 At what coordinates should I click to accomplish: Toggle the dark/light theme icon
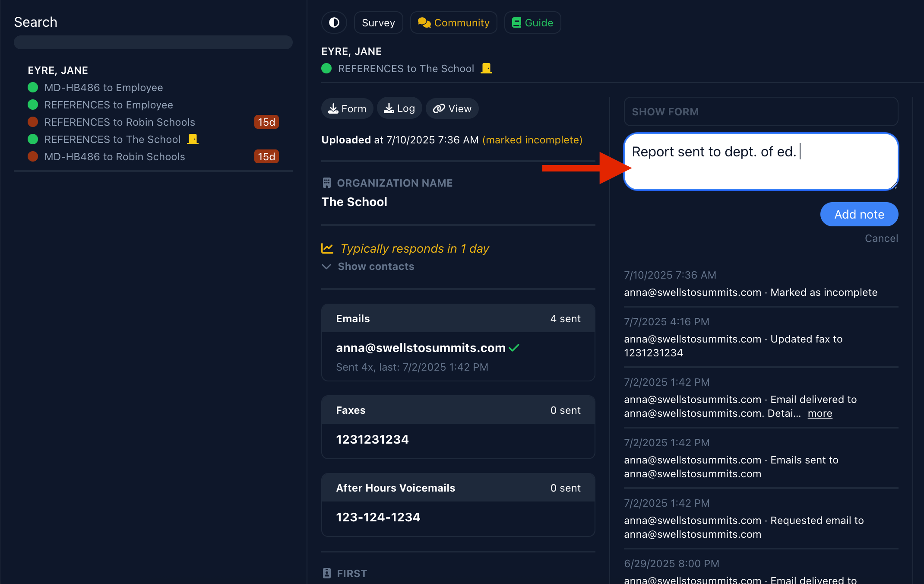tap(334, 22)
